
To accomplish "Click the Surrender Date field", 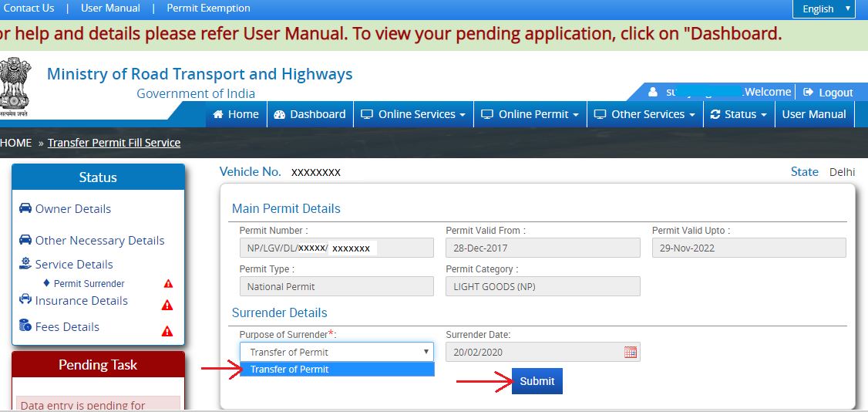I will tap(543, 352).
